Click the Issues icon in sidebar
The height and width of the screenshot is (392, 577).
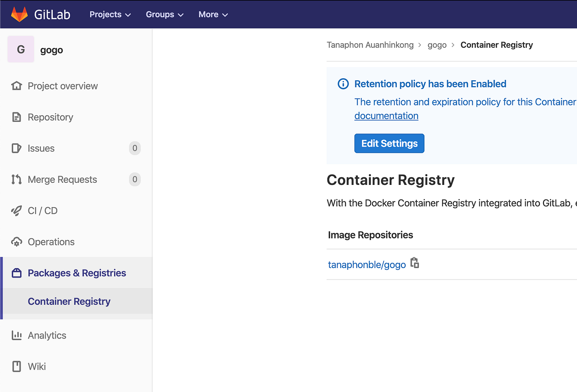coord(16,148)
